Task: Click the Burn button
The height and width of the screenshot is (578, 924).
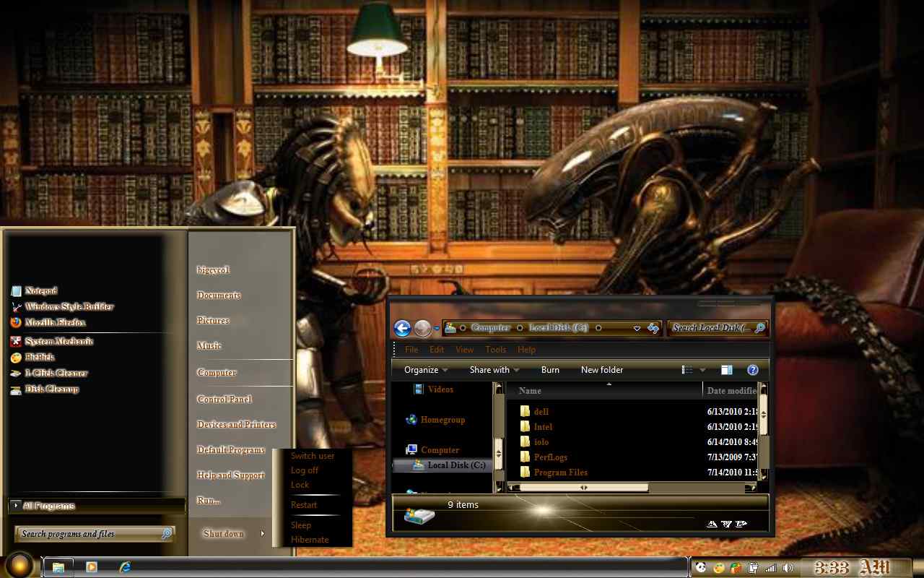Action: pyautogui.click(x=550, y=370)
